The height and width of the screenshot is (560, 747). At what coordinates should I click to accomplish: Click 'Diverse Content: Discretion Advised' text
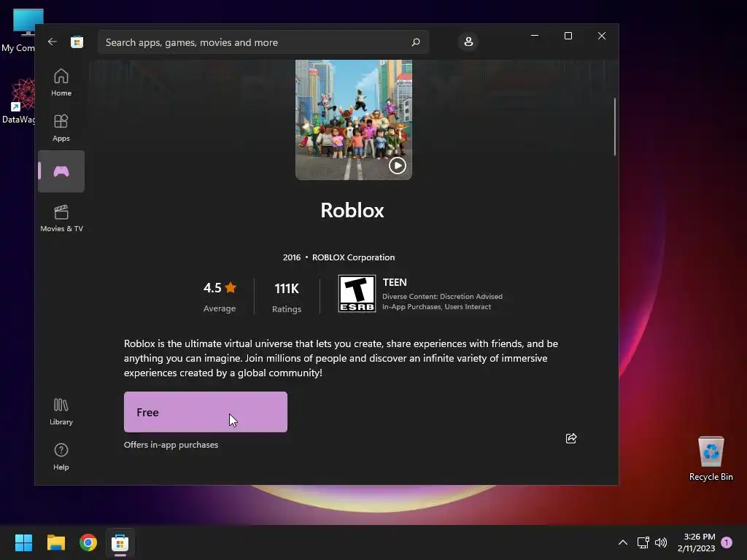pyautogui.click(x=442, y=296)
